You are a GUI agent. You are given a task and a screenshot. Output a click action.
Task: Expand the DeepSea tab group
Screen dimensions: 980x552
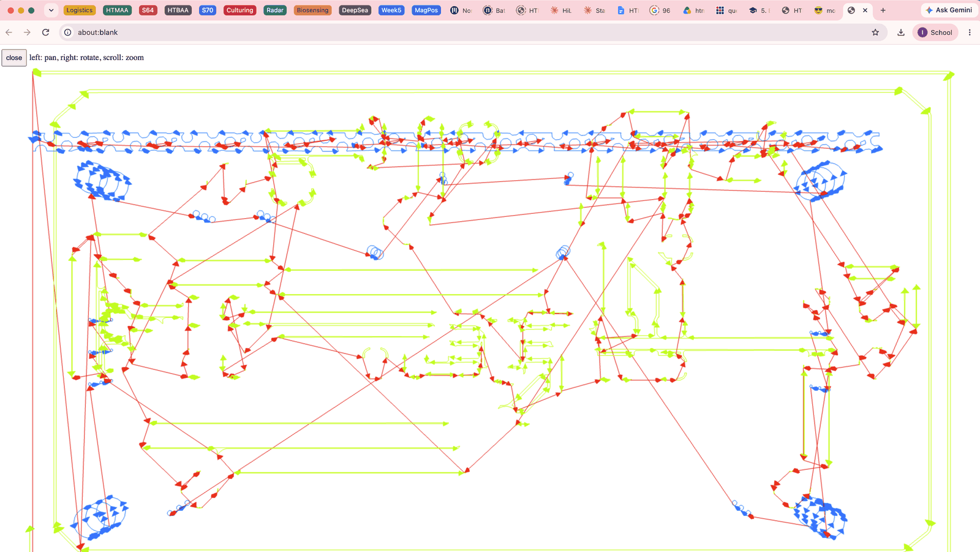pos(355,10)
